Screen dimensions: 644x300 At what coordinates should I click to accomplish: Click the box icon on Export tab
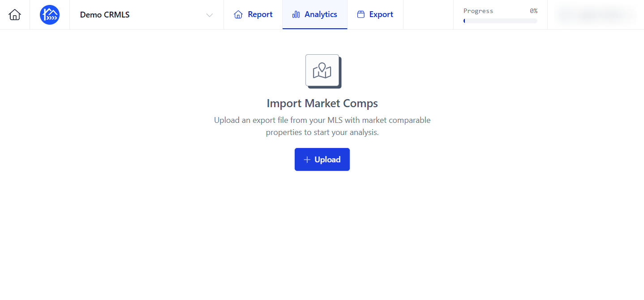[361, 15]
